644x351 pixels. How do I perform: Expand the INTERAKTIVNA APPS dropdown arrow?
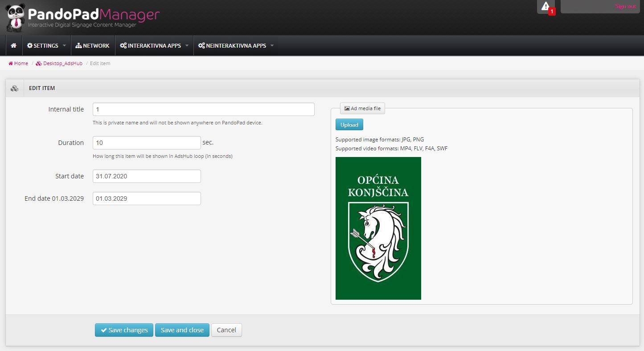coord(187,45)
